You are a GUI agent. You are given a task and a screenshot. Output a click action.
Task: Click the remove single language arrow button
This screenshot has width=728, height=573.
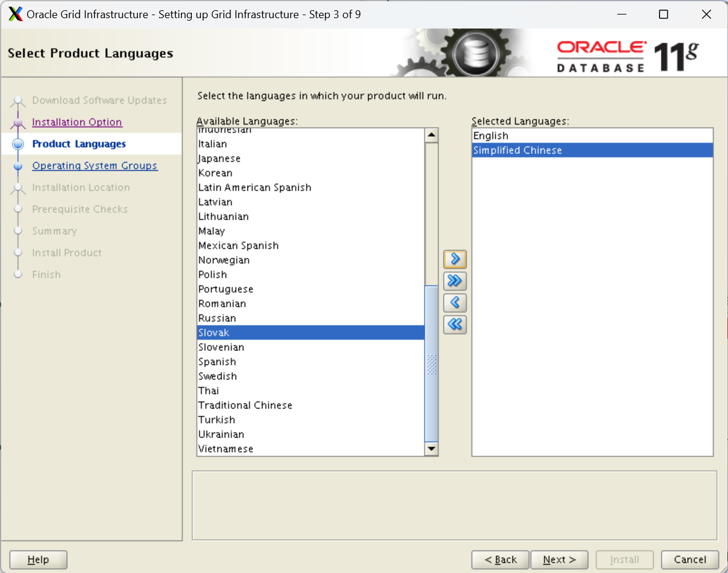tap(455, 303)
